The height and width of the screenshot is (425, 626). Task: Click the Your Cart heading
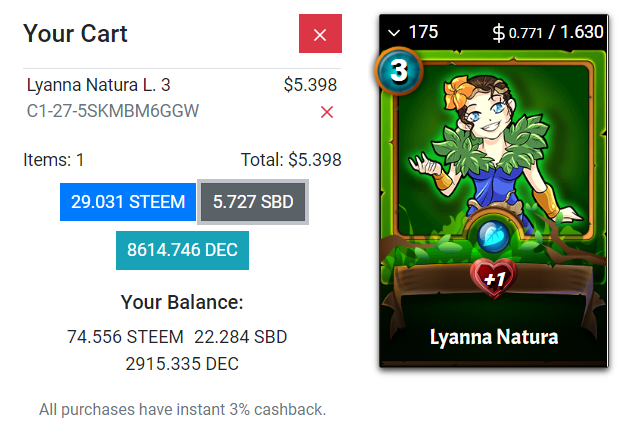[75, 33]
